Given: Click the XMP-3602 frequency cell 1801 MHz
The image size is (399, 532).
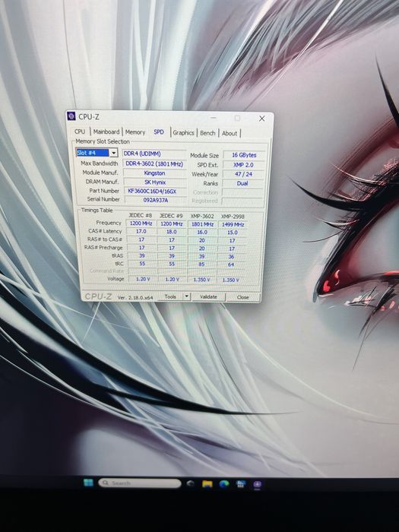Looking at the screenshot, I should (x=203, y=224).
